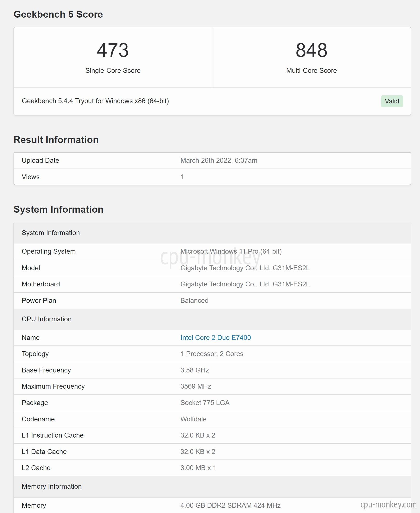Viewport: 420px width, 513px height.
Task: Click the Geekbench 5 Score heading
Action: (58, 14)
